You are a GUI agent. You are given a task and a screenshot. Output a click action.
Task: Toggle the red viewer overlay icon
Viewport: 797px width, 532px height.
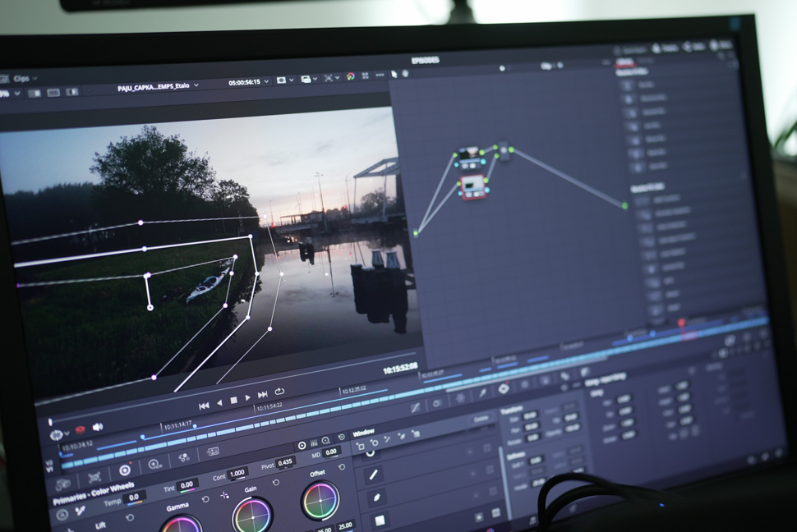click(x=81, y=429)
